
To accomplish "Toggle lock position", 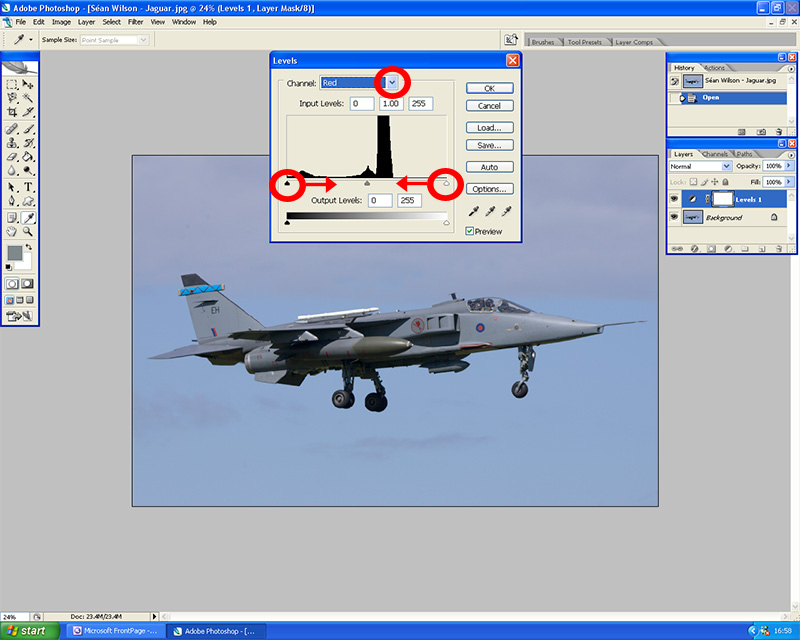I will pyautogui.click(x=715, y=182).
